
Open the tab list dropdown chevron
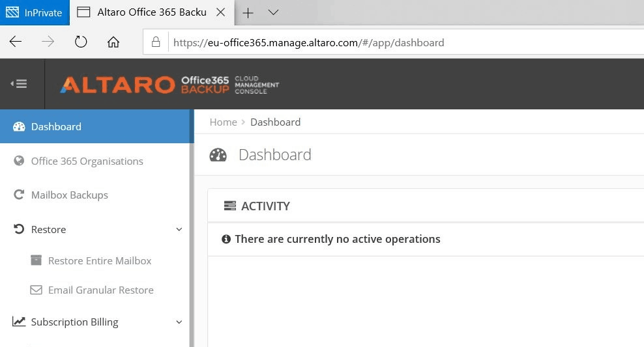point(273,12)
